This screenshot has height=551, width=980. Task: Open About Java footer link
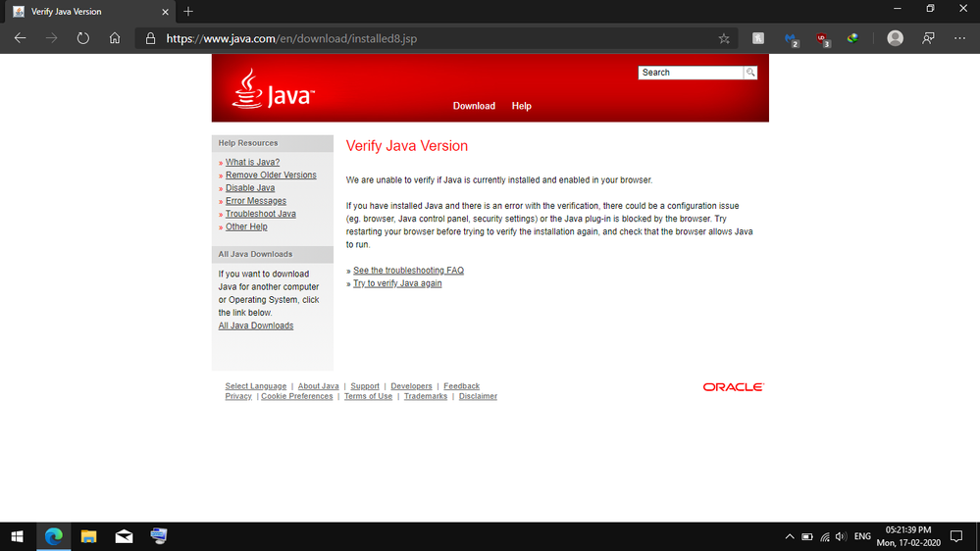point(318,386)
